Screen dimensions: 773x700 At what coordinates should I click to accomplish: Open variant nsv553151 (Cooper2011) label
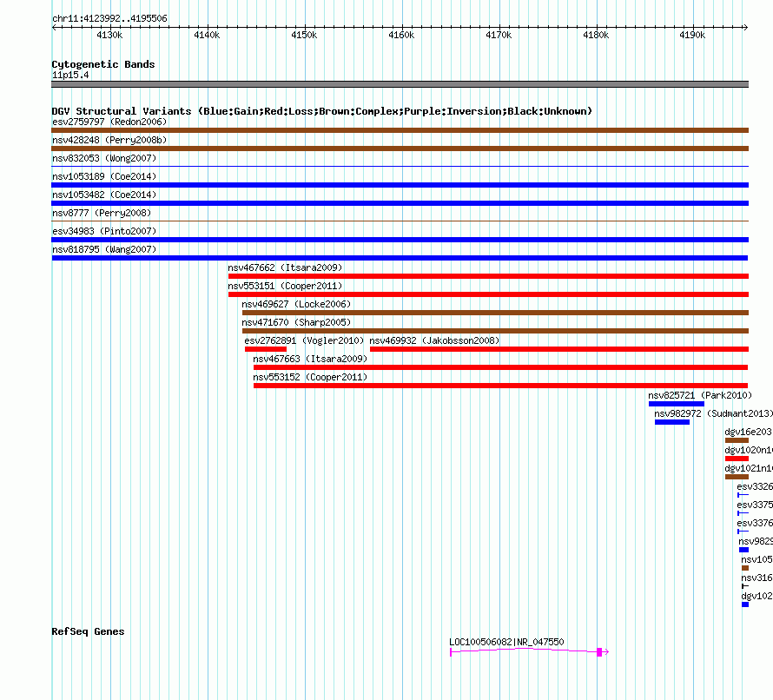click(x=285, y=286)
